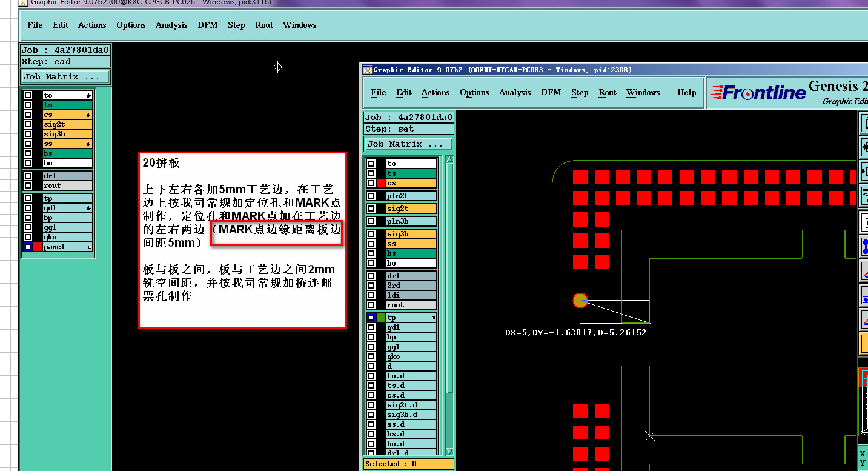Screen dimensions: 868x471
Task: Open Step menu in back Graphic Editor
Action: tap(236, 25)
